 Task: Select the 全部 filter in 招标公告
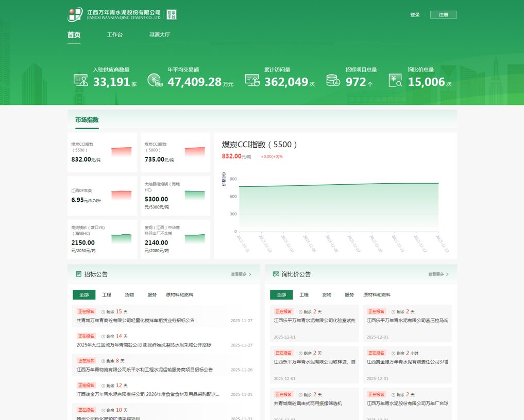84,295
